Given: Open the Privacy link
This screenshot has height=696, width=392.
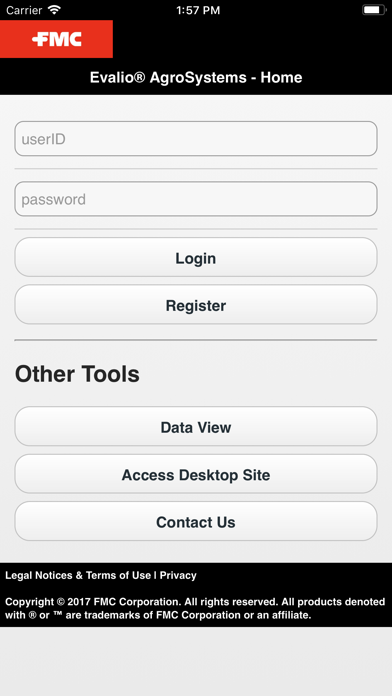Looking at the screenshot, I should (178, 575).
